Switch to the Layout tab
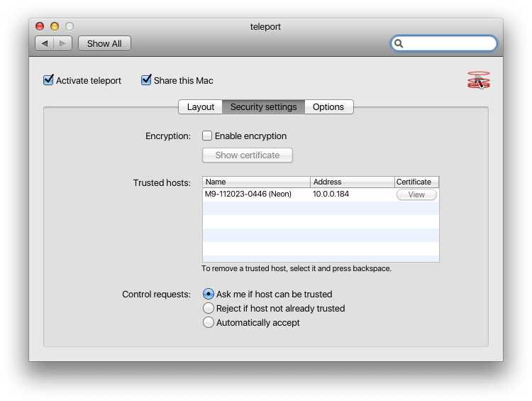532x401 pixels. (201, 106)
